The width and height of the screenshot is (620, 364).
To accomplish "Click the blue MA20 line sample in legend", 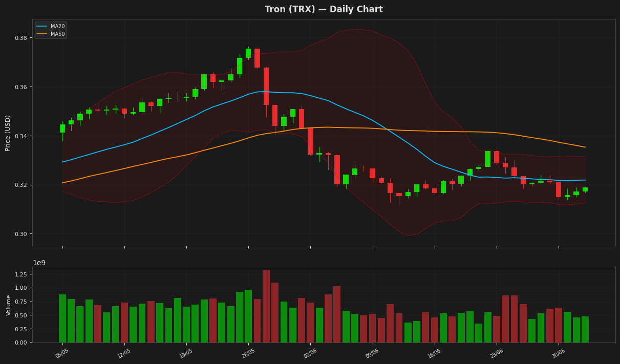I will click(x=42, y=26).
